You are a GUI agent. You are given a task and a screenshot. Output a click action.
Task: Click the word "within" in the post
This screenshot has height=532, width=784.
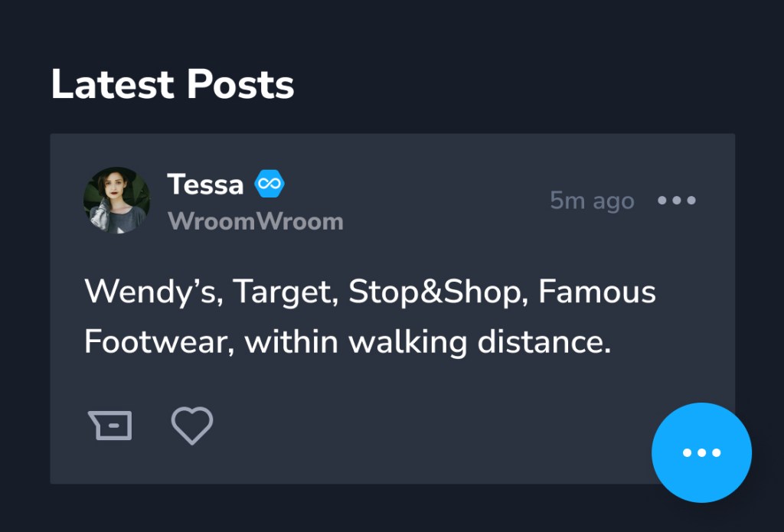pos(292,341)
